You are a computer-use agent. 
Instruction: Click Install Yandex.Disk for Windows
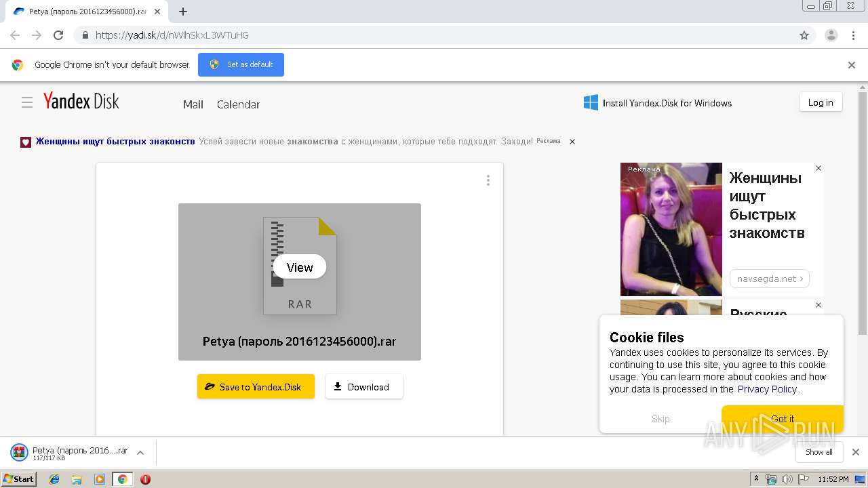click(x=658, y=103)
